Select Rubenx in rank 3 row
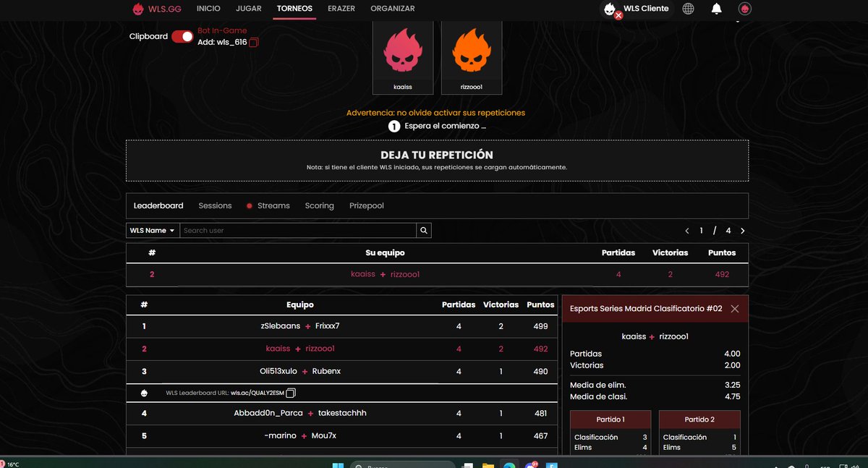 326,371
